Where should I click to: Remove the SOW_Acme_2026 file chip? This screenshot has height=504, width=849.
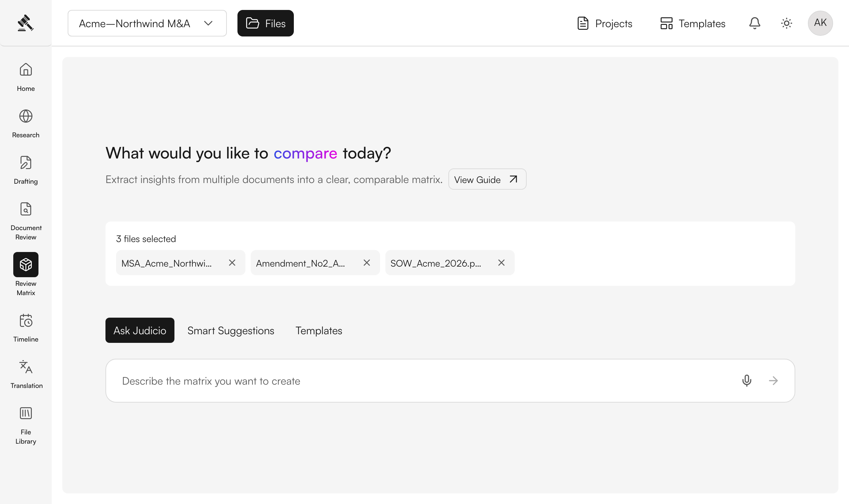coord(501,263)
